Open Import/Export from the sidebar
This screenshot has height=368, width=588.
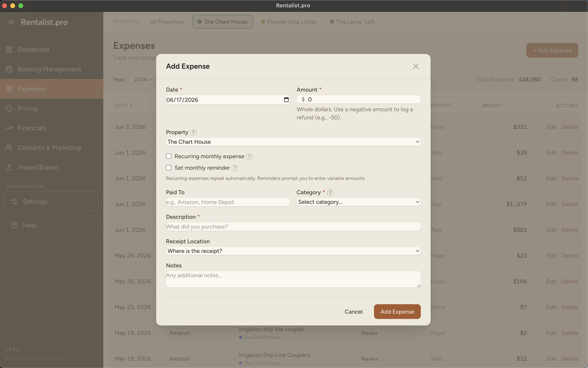51,167
